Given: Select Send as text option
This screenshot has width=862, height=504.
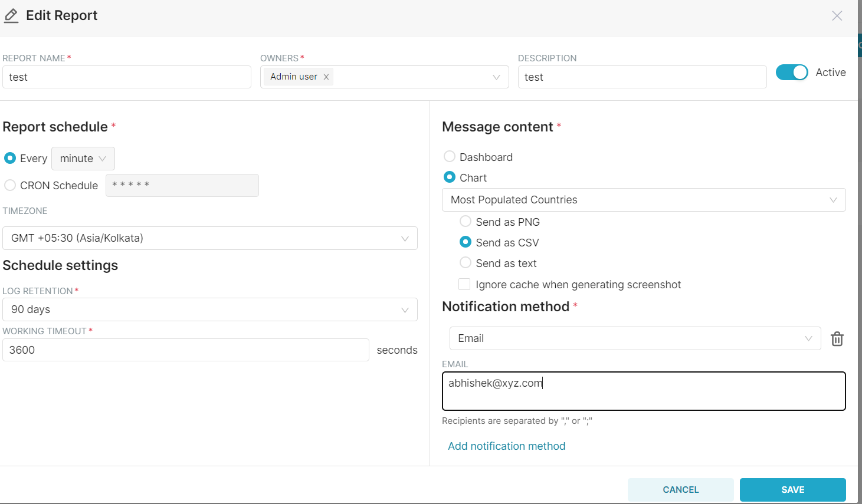Looking at the screenshot, I should [465, 263].
